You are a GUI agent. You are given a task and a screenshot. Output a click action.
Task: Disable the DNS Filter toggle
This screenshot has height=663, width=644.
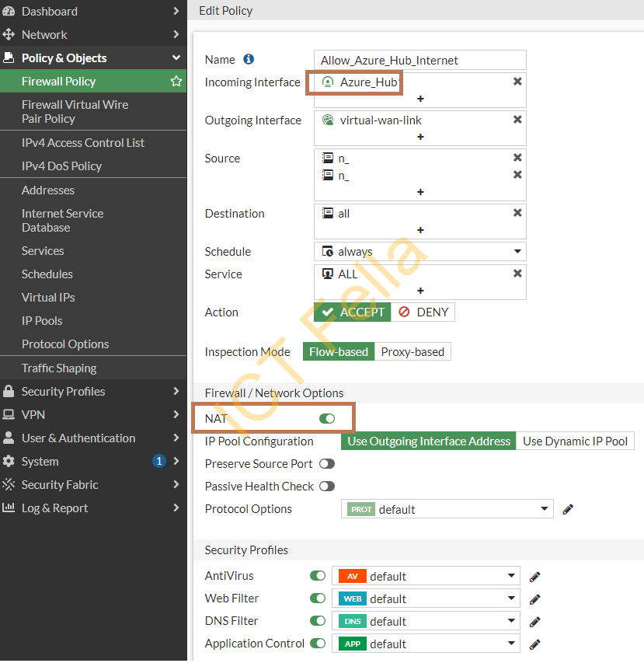[x=318, y=620]
